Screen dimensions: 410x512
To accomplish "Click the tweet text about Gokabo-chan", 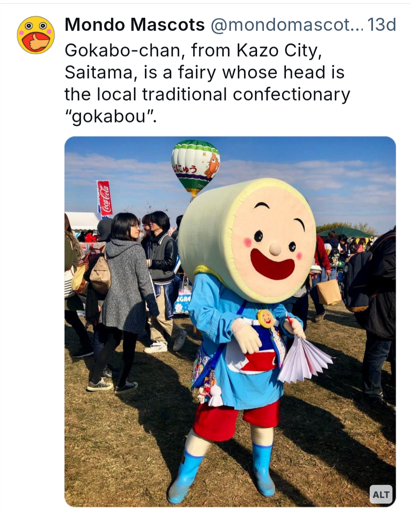I will coord(207,83).
